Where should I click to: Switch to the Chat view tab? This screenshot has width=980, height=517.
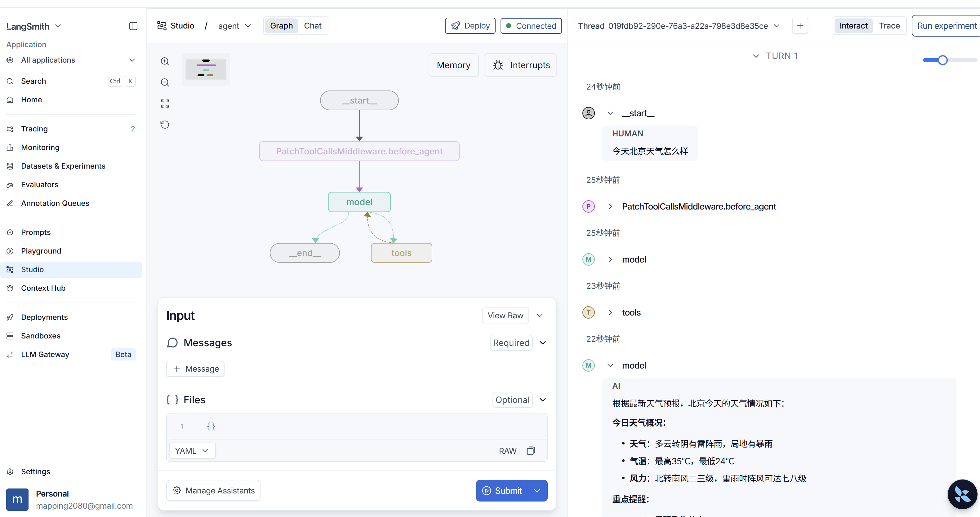[x=312, y=25]
